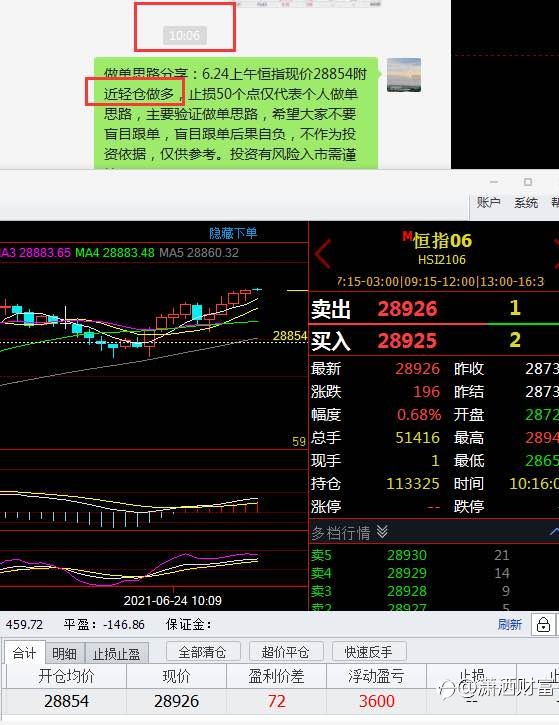The width and height of the screenshot is (559, 725).
Task: Click the 超价平仓 button
Action: coord(285,652)
